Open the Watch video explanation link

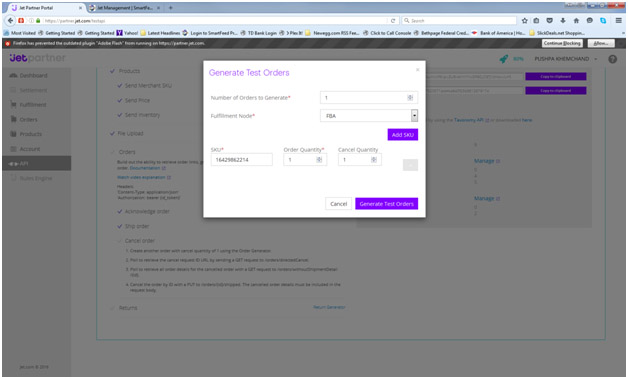(141, 177)
